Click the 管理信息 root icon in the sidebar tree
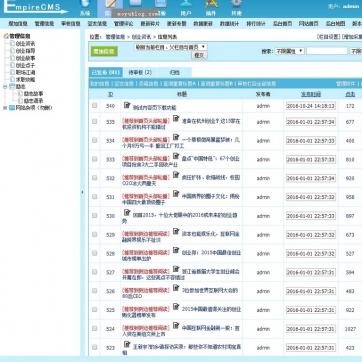The height and width of the screenshot is (362, 362). coord(6,36)
